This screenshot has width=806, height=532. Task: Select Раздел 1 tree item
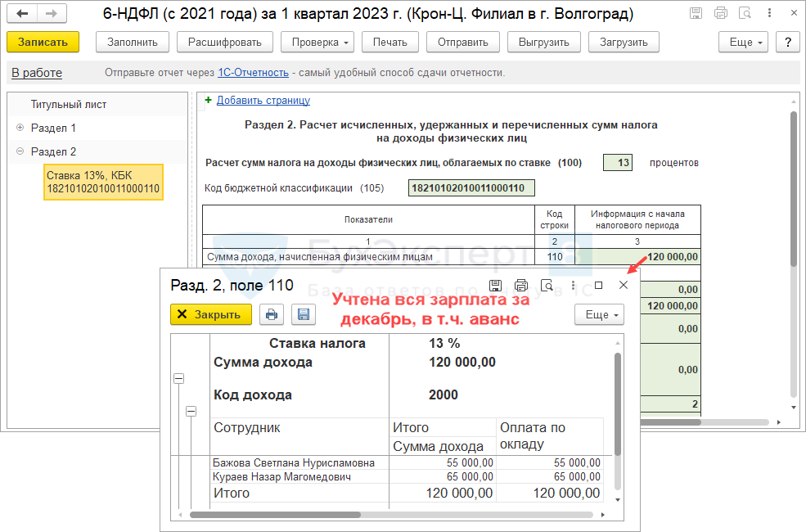point(53,128)
